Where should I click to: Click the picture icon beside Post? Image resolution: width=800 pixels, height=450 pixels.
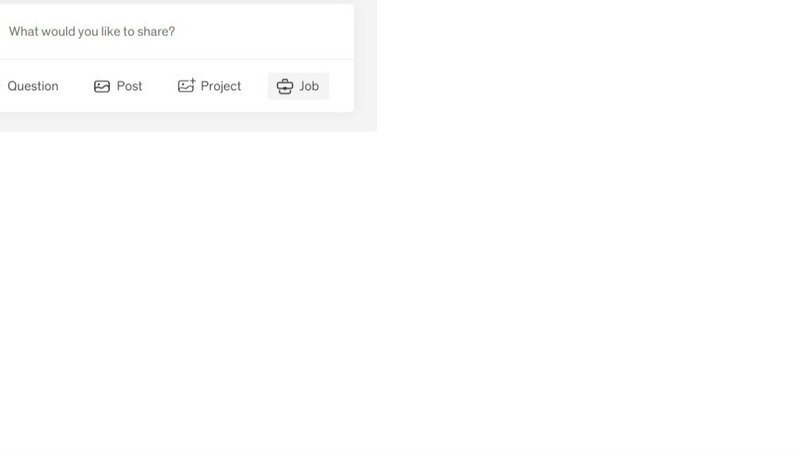click(x=102, y=87)
